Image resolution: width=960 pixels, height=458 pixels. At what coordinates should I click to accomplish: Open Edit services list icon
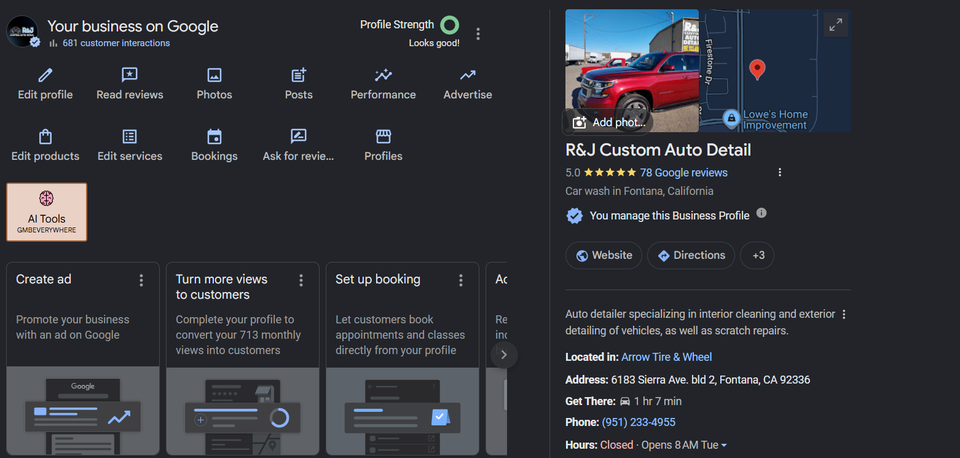coord(130,136)
